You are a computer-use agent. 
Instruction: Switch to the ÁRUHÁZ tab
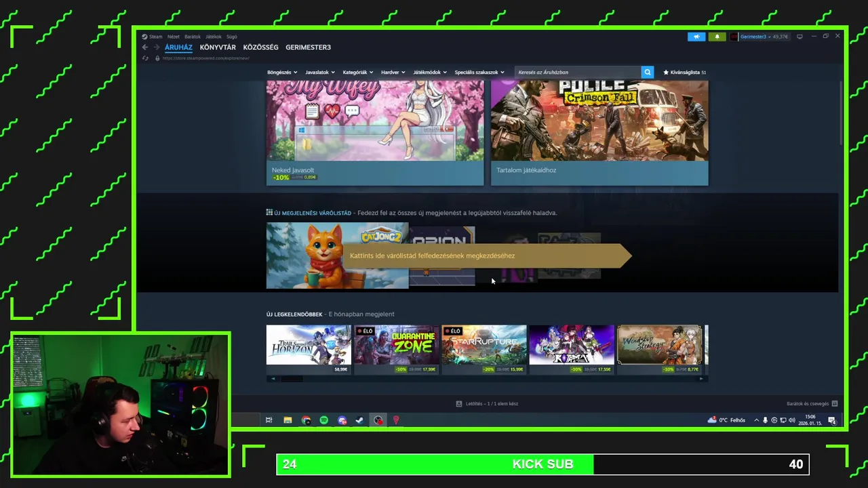(178, 47)
